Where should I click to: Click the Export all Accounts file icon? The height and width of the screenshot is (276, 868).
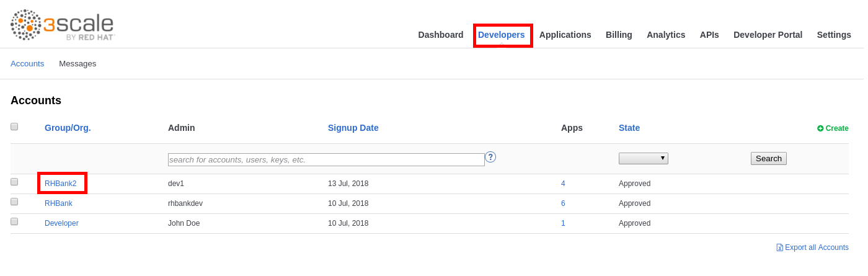(x=779, y=247)
